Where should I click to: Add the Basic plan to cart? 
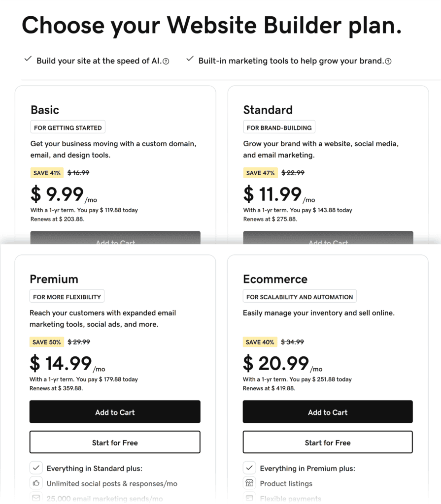click(115, 238)
